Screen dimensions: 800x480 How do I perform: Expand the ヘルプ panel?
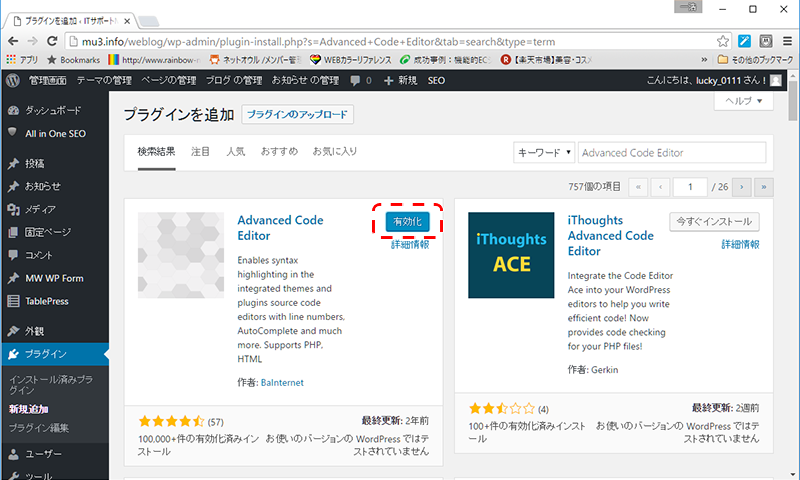point(744,100)
